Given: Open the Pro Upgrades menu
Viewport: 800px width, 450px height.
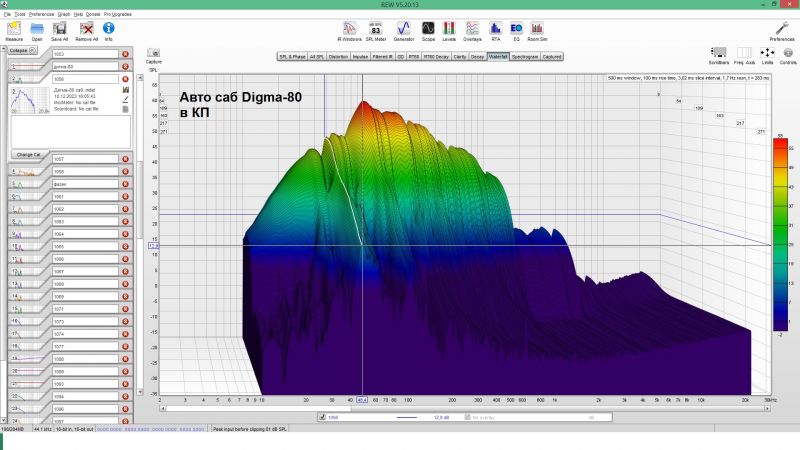Looking at the screenshot, I should (x=118, y=14).
